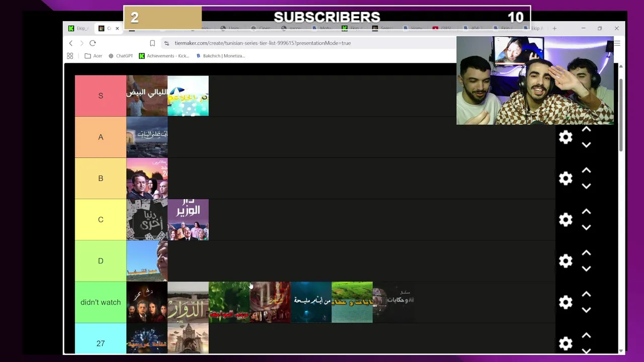Open settings gear for didn't watch row
This screenshot has width=644, height=362.
(x=566, y=302)
